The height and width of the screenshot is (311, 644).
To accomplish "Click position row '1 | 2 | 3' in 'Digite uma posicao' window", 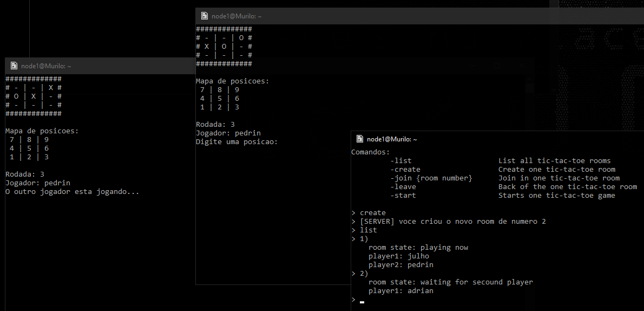I will (x=219, y=107).
